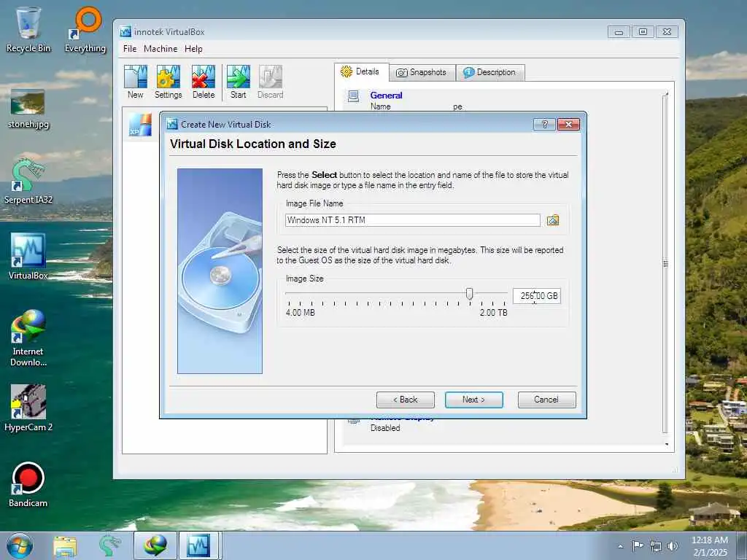
Task: Switch to Internet Download Manager taskbar button
Action: coord(155,545)
